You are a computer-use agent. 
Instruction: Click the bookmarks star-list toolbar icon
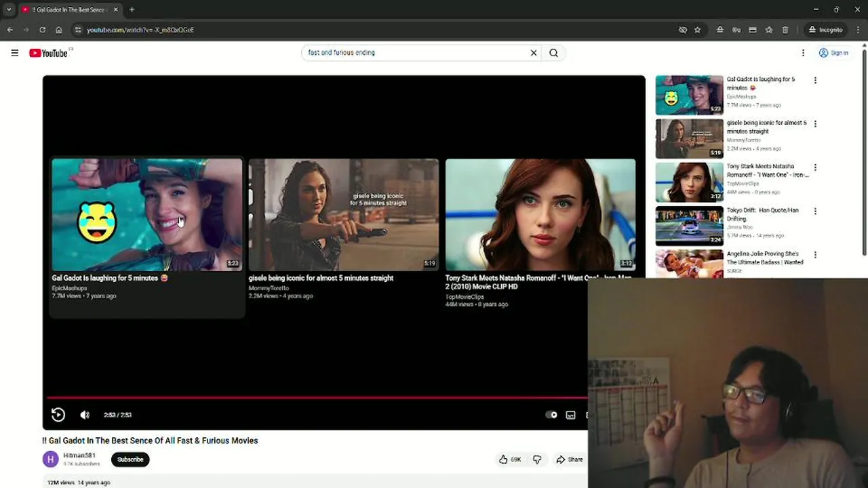tap(768, 30)
